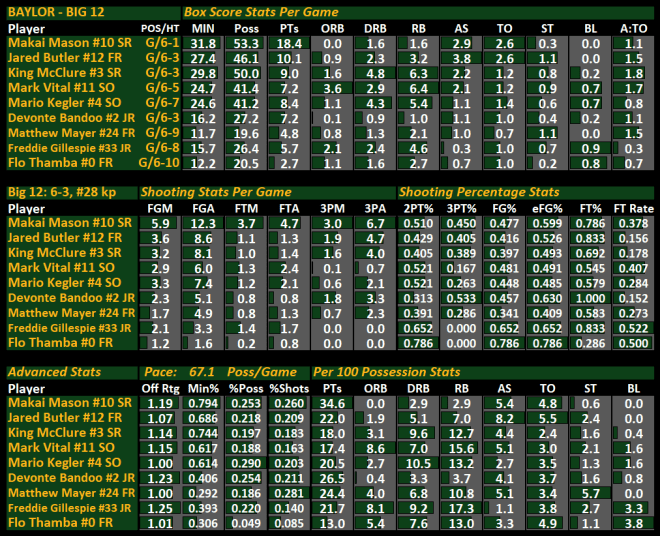Click the Poss/Game label
Image resolution: width=660 pixels, height=536 pixels.
pos(262,372)
